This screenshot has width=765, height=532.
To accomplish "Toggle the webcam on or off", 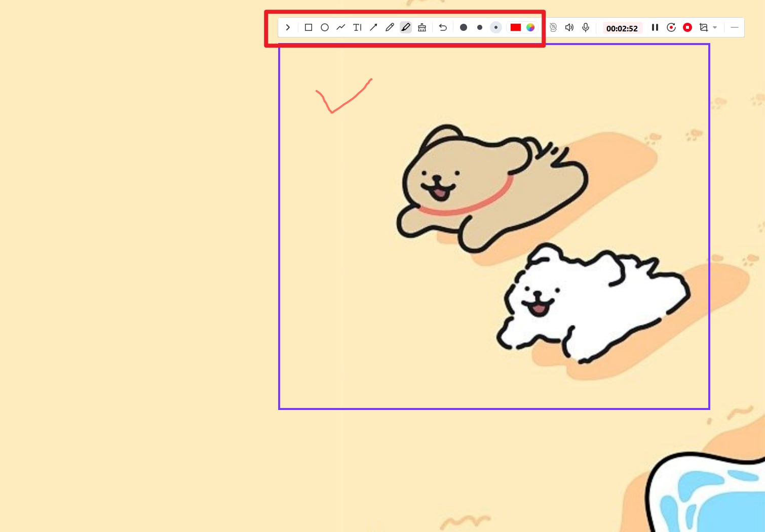I will coord(553,27).
